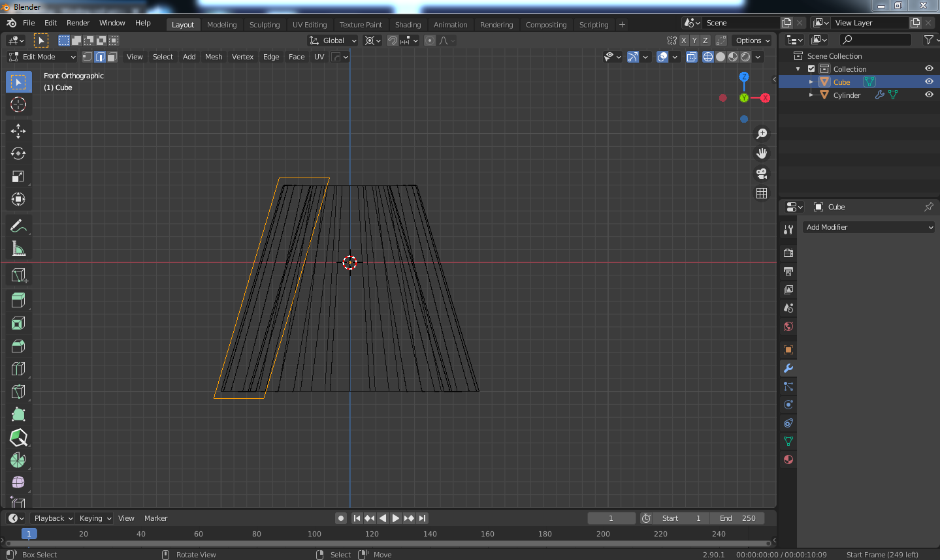Open Render properties tab icon
The image size is (940, 560).
(x=788, y=253)
